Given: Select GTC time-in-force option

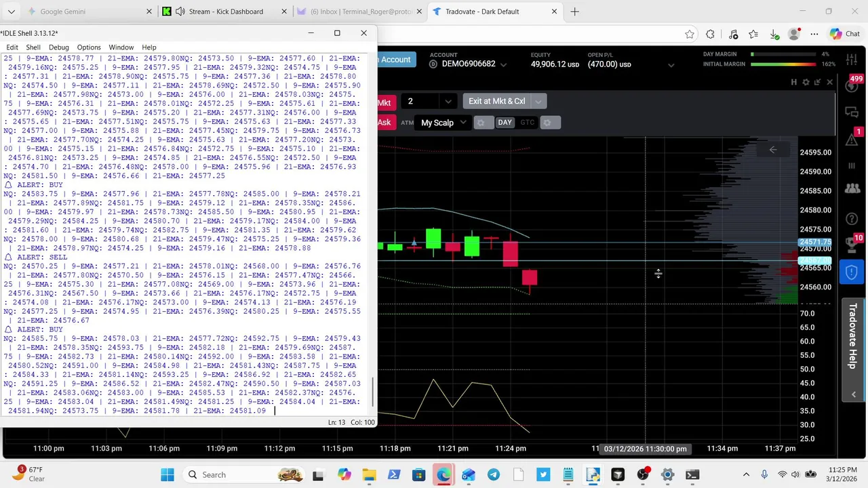Looking at the screenshot, I should click(528, 123).
